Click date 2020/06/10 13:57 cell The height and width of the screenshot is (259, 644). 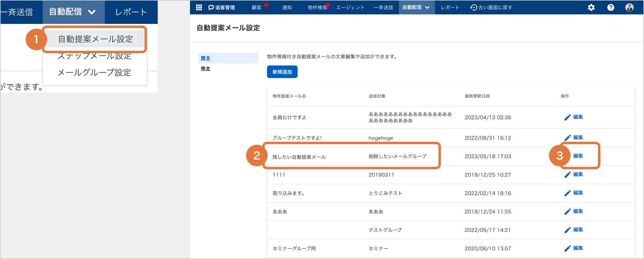(x=488, y=248)
